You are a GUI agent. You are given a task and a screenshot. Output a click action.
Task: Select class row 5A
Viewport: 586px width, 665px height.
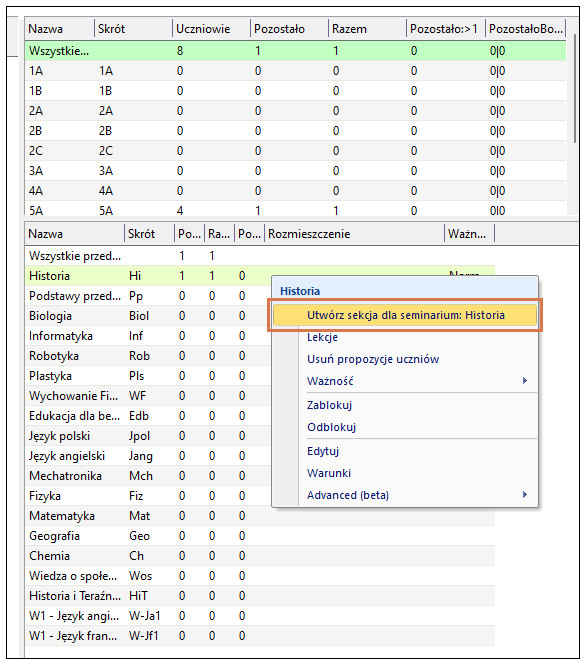[x=296, y=210]
